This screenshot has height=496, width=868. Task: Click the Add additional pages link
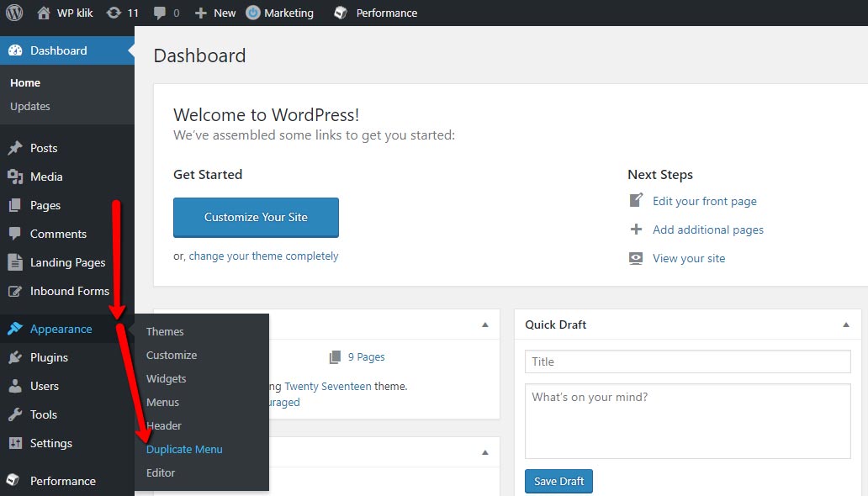coord(708,230)
